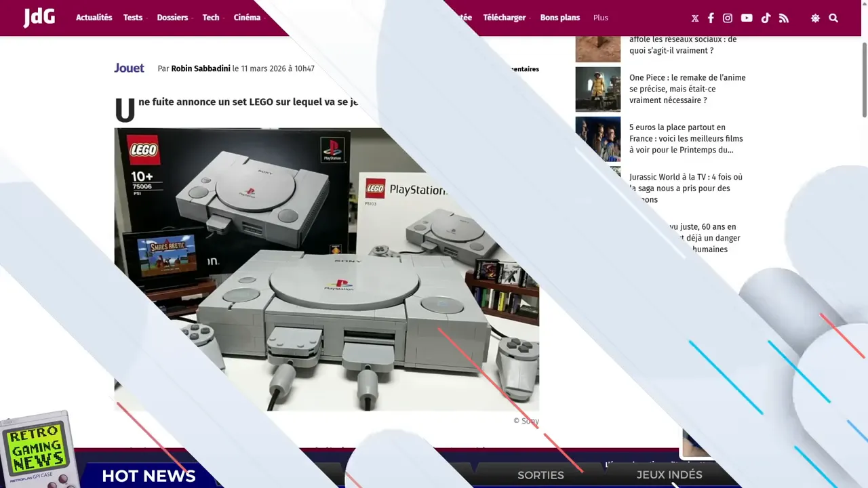Image resolution: width=868 pixels, height=488 pixels.
Task: Switch to the JEUX INDÉS tab
Action: click(669, 475)
